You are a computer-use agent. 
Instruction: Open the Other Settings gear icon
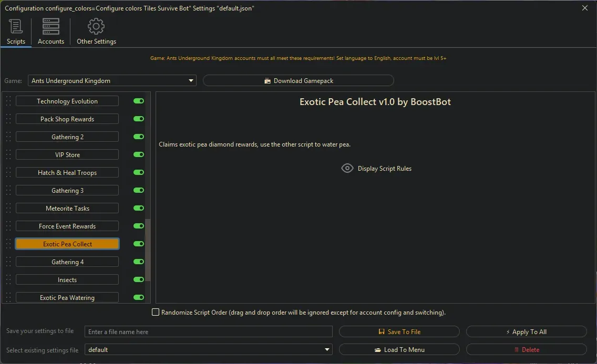click(x=96, y=27)
